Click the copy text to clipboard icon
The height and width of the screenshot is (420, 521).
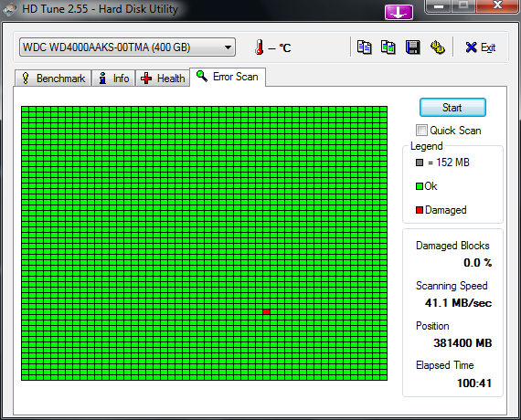coord(364,47)
